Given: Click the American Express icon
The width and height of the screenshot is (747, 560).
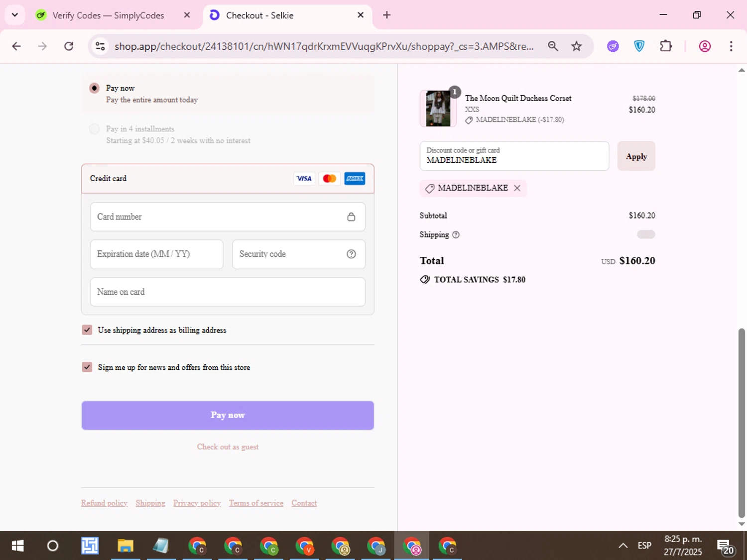Looking at the screenshot, I should point(355,179).
